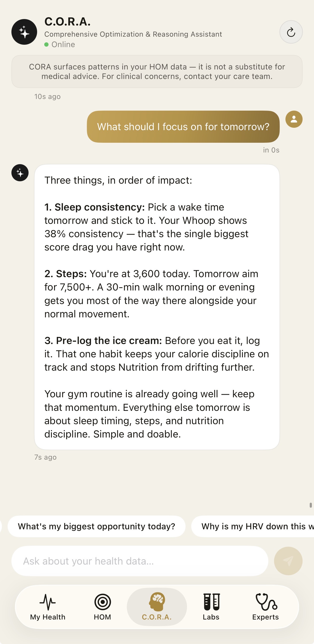Open the My Health pulse tab
This screenshot has height=644, width=314.
point(48,607)
